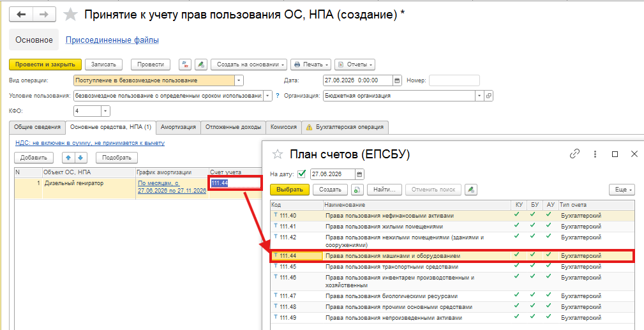Expand the Организация dropdown arrow
Viewport: 644px width, 330px height.
(x=480, y=96)
